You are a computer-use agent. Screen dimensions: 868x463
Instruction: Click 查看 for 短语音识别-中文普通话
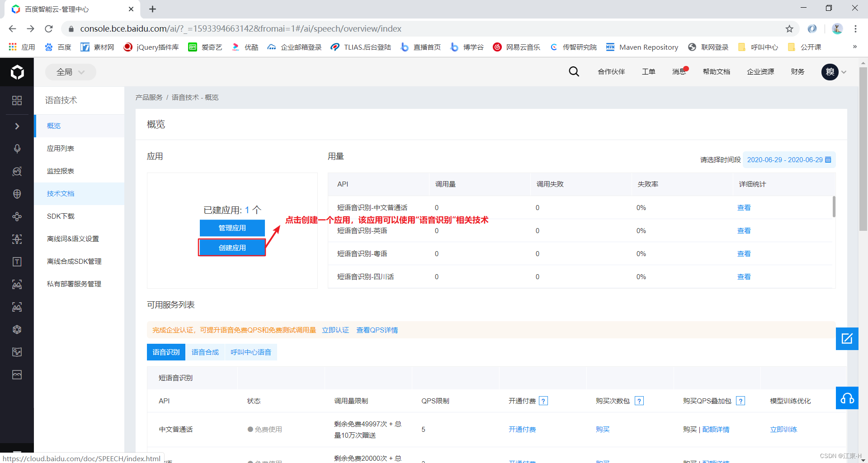[x=744, y=208]
